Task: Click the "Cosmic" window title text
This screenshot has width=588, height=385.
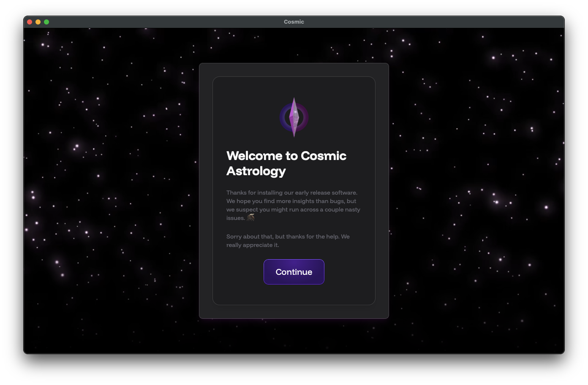Action: point(294,22)
